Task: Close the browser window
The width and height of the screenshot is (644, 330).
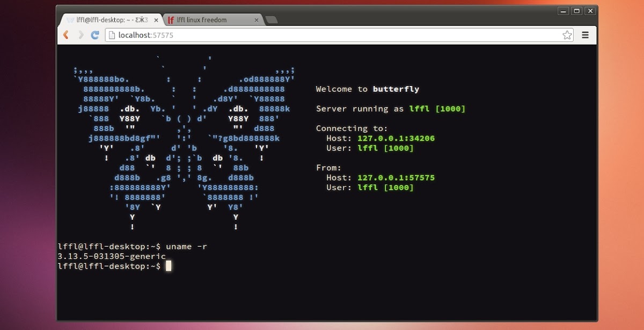Action: pyautogui.click(x=590, y=11)
